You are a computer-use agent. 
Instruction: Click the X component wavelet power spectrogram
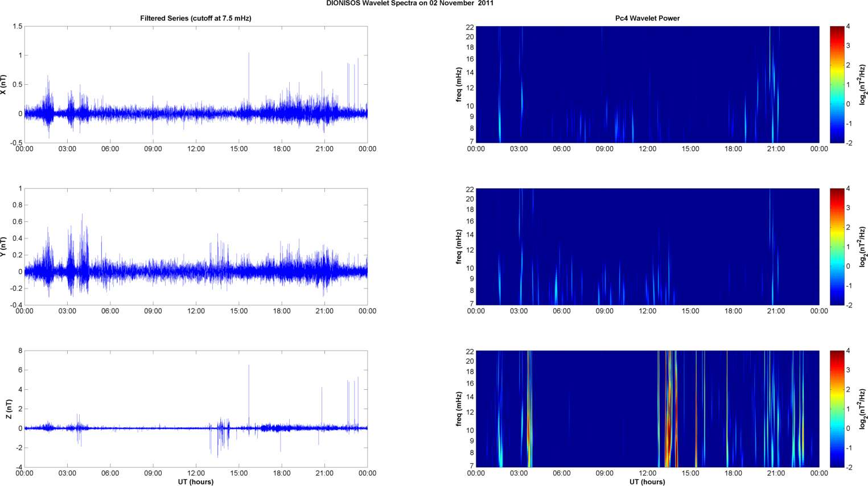(x=647, y=85)
